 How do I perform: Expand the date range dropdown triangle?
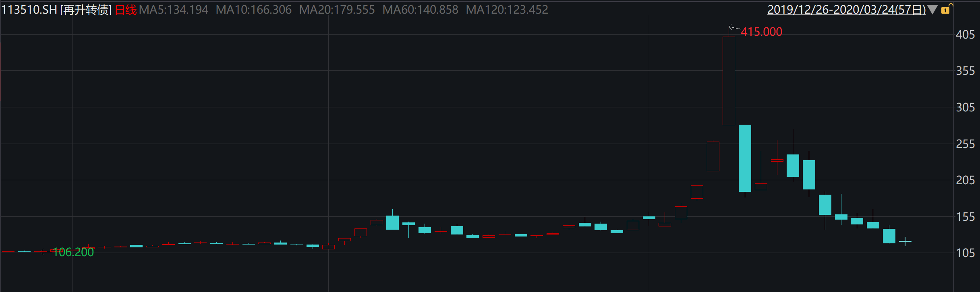pyautogui.click(x=932, y=10)
